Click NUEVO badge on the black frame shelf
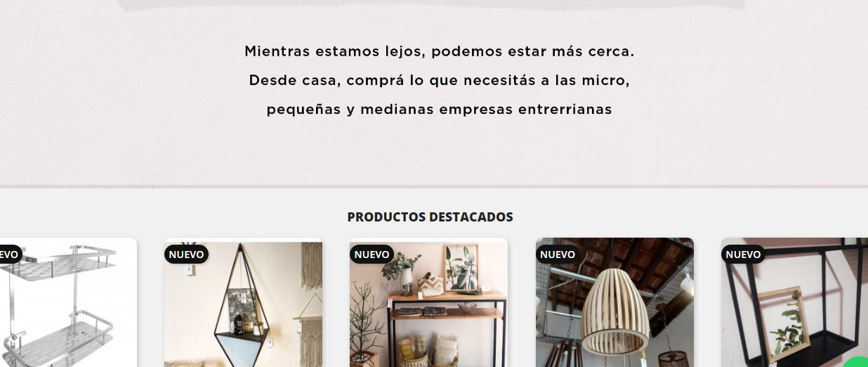Image resolution: width=868 pixels, height=367 pixels. [743, 254]
